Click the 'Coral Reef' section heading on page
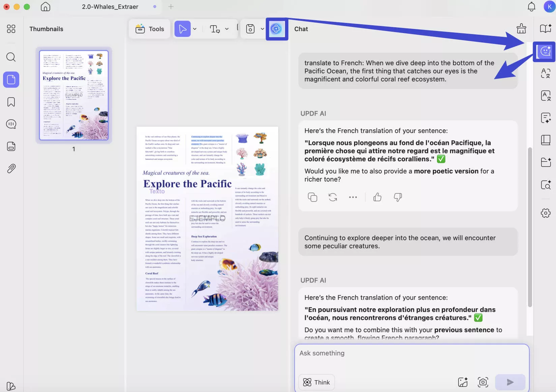 152,273
